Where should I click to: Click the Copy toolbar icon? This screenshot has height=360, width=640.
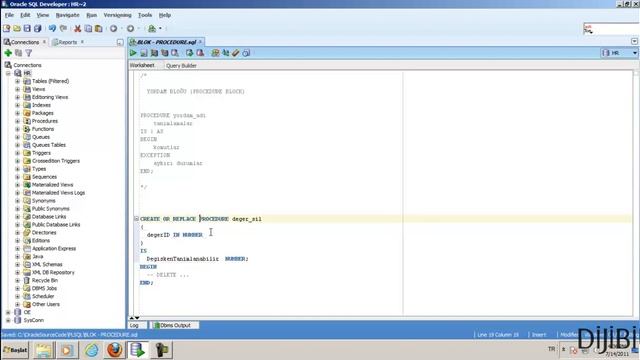(x=88, y=29)
